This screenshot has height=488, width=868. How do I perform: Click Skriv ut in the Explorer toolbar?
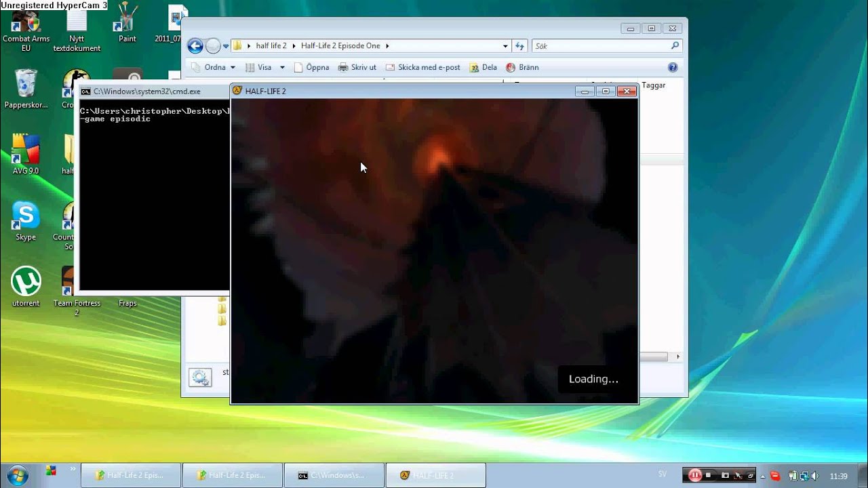tap(357, 67)
